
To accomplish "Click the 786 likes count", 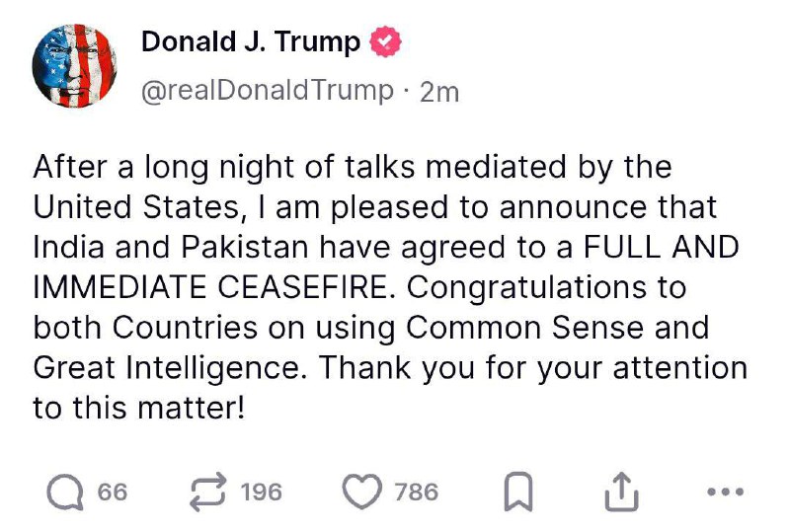I will coord(416,492).
